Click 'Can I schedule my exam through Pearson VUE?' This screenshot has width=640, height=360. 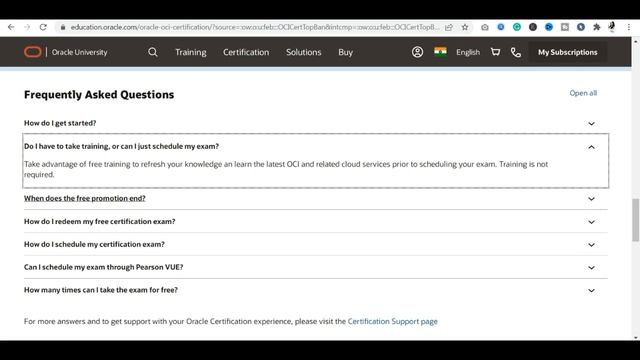click(104, 267)
